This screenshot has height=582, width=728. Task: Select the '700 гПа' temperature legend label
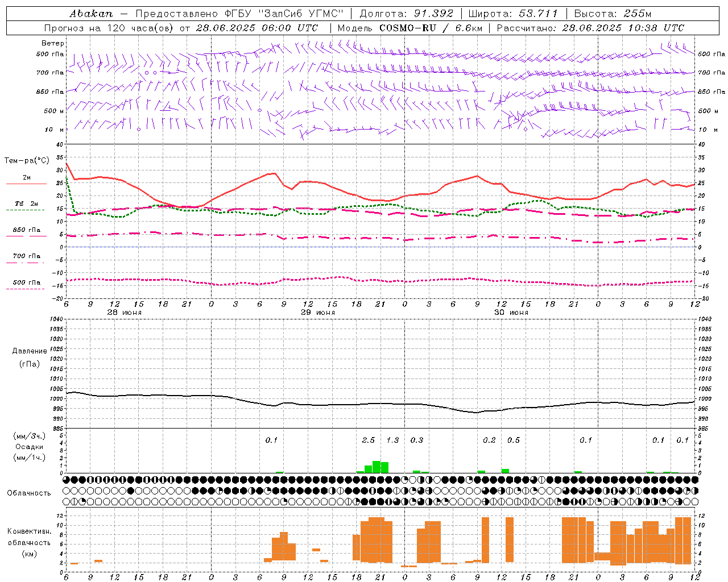(x=27, y=256)
